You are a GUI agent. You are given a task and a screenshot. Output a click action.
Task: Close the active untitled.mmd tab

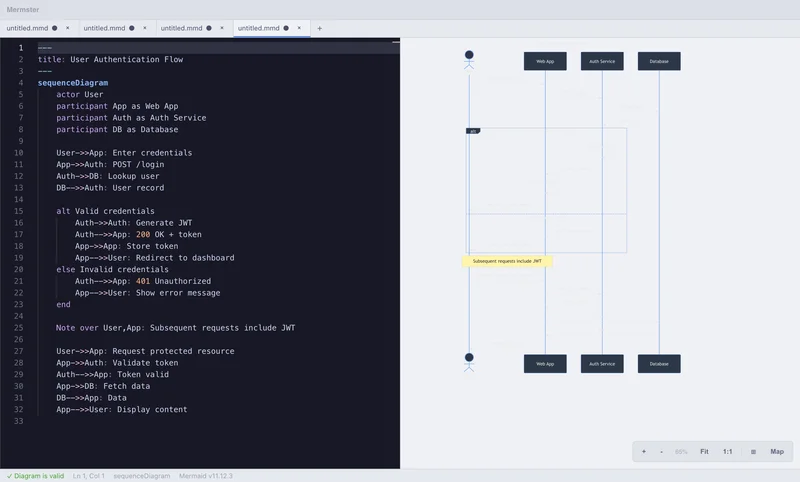[x=299, y=28]
